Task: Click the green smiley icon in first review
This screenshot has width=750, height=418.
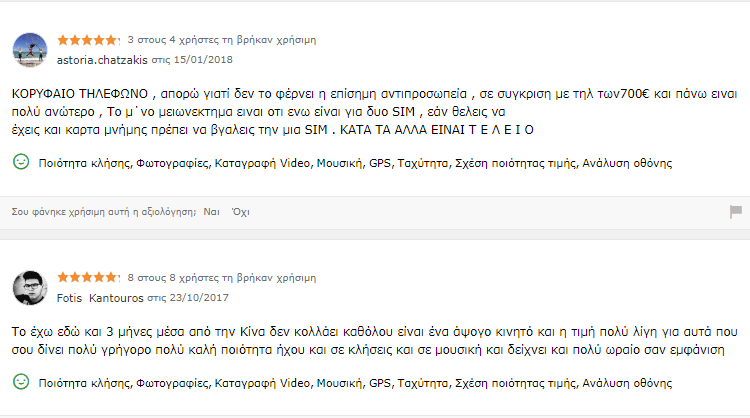Action: pyautogui.click(x=20, y=161)
